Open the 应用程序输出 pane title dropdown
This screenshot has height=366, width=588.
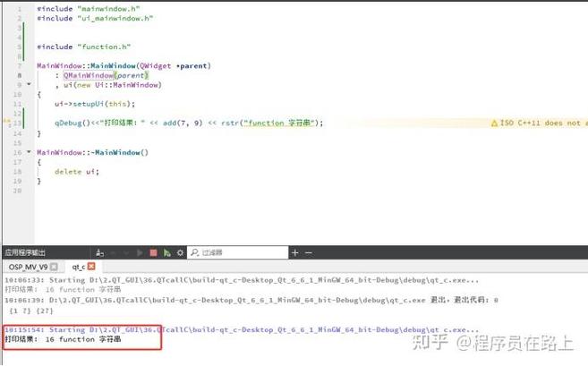click(25, 253)
